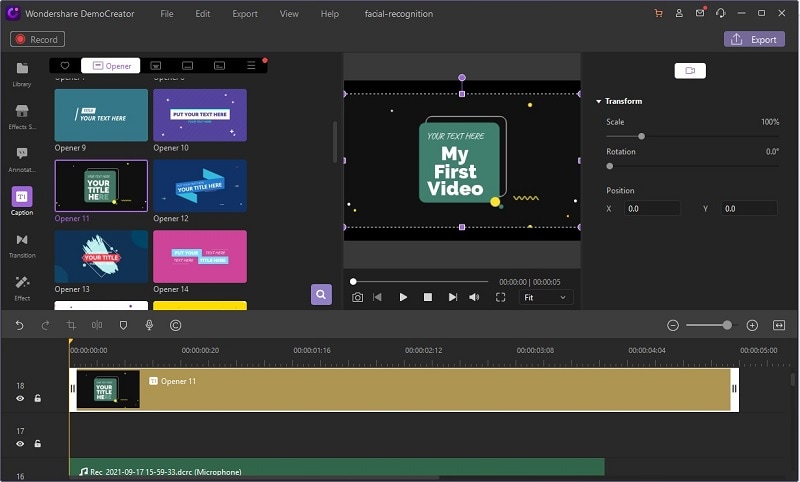Select the Opener 11 clip on timeline
The width and height of the screenshot is (800, 482).
pyautogui.click(x=404, y=390)
